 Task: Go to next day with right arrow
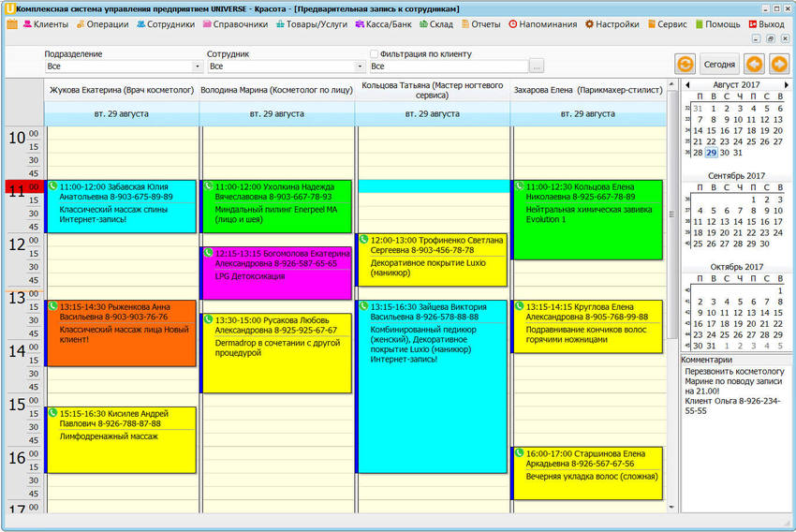[778, 64]
